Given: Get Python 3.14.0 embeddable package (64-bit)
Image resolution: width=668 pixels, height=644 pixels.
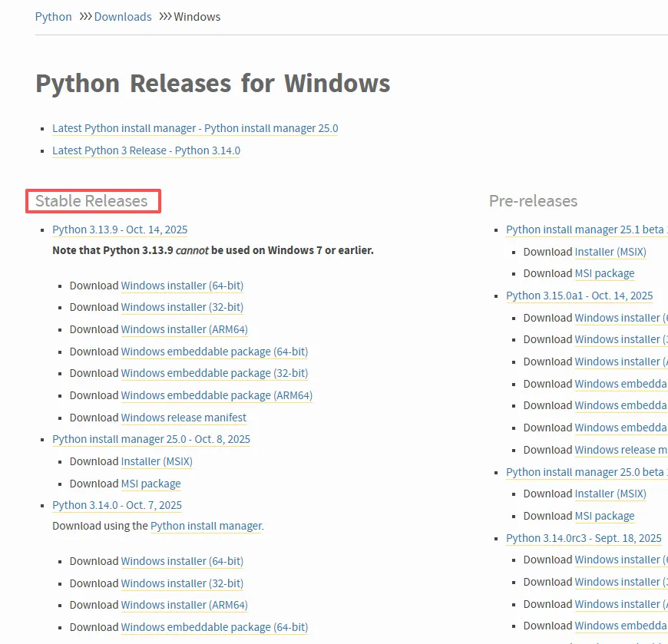Looking at the screenshot, I should 214,627.
